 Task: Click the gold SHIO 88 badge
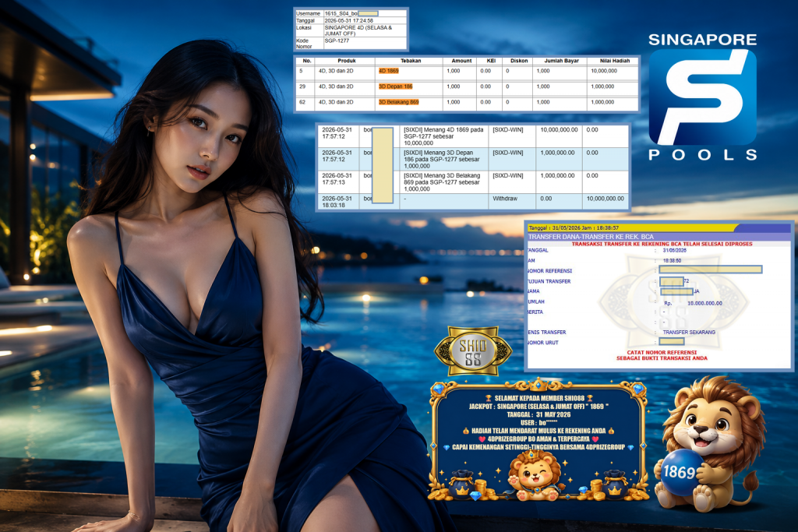click(x=473, y=351)
